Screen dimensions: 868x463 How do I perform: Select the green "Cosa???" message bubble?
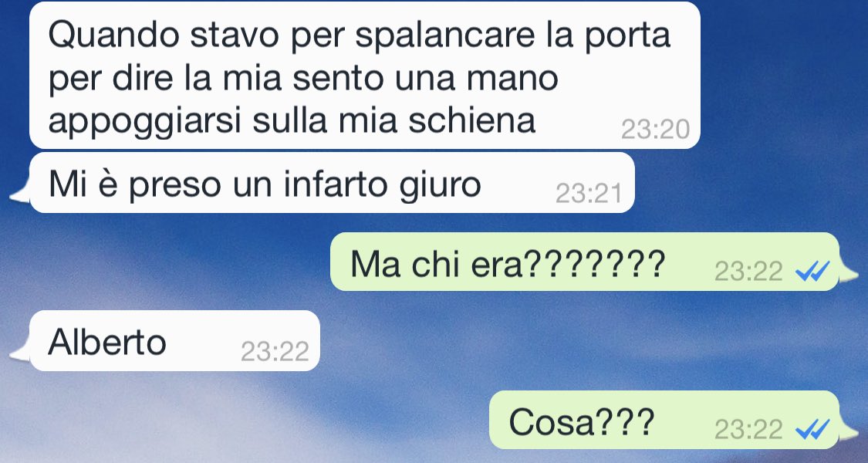coord(664,420)
